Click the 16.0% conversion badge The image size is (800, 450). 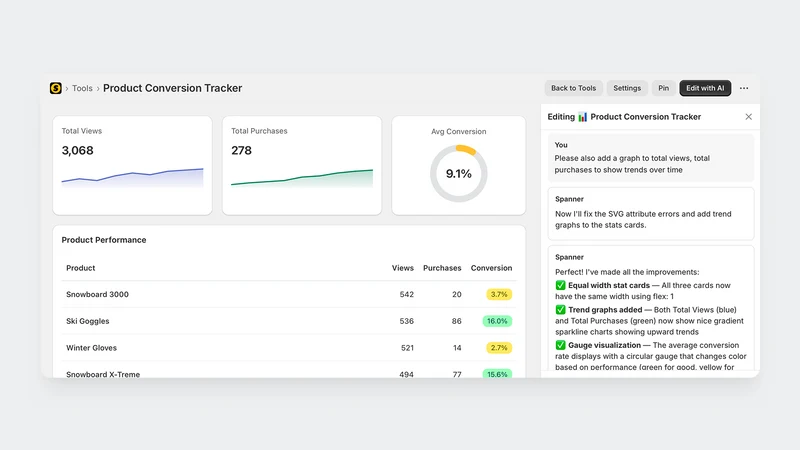click(497, 321)
